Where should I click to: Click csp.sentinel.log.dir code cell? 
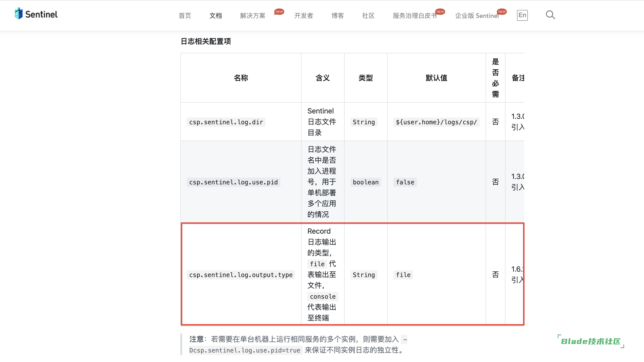pos(226,122)
